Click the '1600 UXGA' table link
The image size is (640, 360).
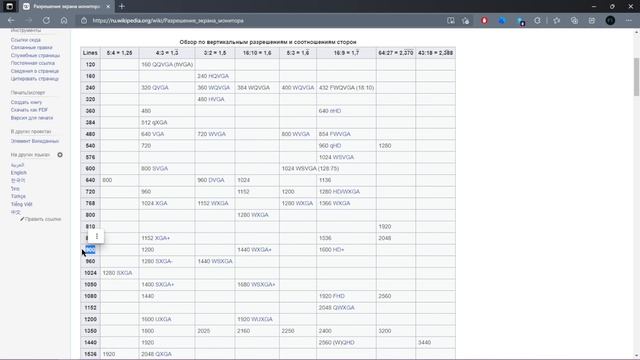point(156,319)
